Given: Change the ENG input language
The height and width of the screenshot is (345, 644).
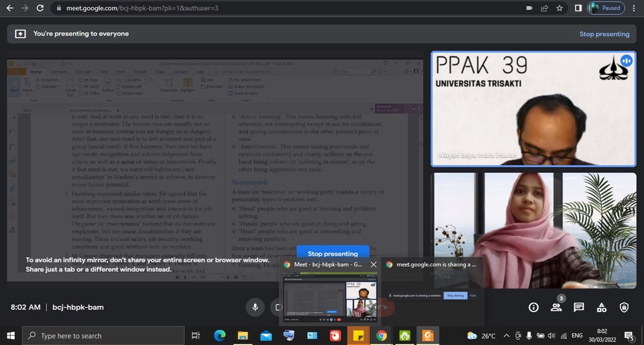Looking at the screenshot, I should (x=577, y=336).
